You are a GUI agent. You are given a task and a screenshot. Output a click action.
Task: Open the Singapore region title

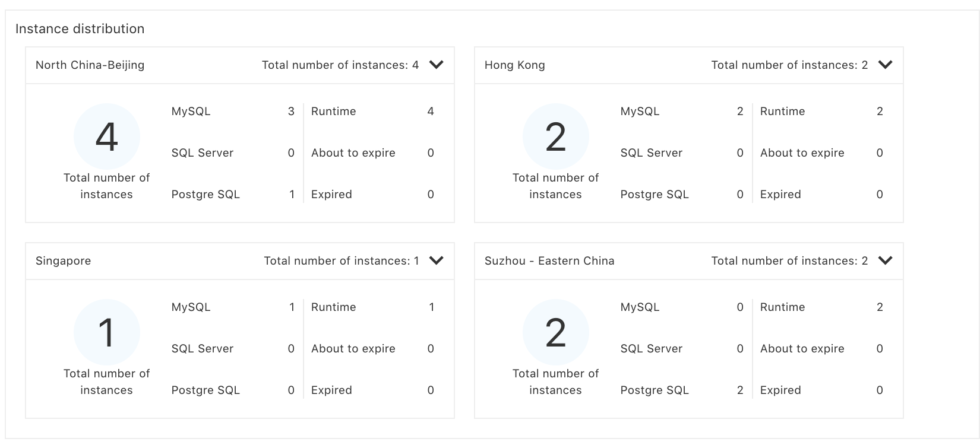point(63,261)
